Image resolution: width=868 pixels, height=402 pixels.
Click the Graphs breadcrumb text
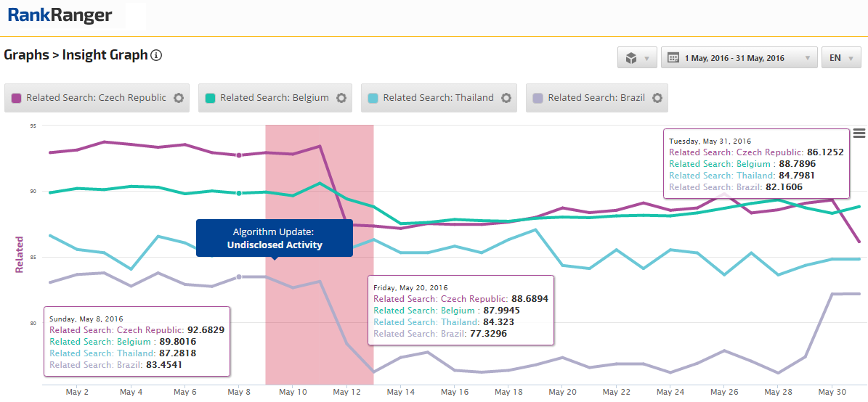(25, 55)
